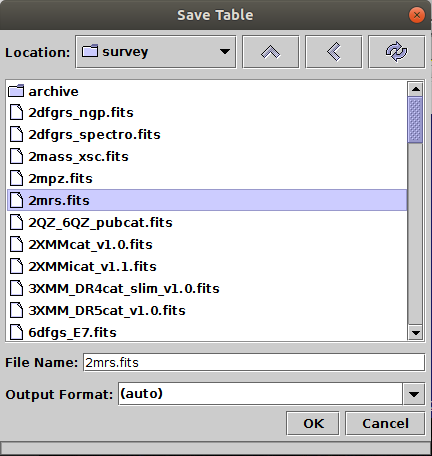Click the vertical scrollbar thumb

pos(415,120)
